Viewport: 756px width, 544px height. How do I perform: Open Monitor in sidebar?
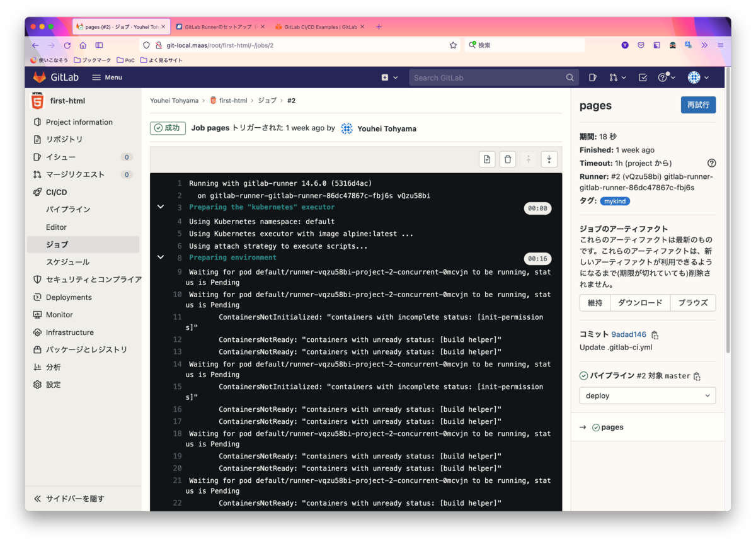pyautogui.click(x=59, y=315)
